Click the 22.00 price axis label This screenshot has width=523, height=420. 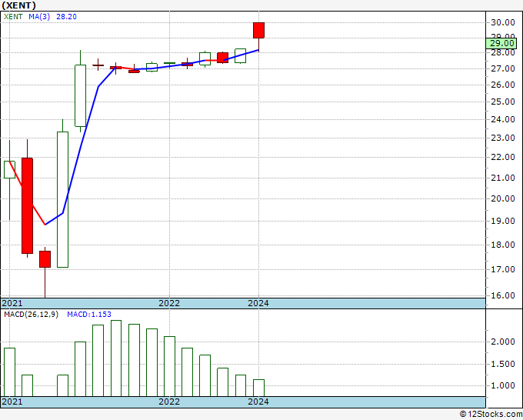pyautogui.click(x=503, y=157)
